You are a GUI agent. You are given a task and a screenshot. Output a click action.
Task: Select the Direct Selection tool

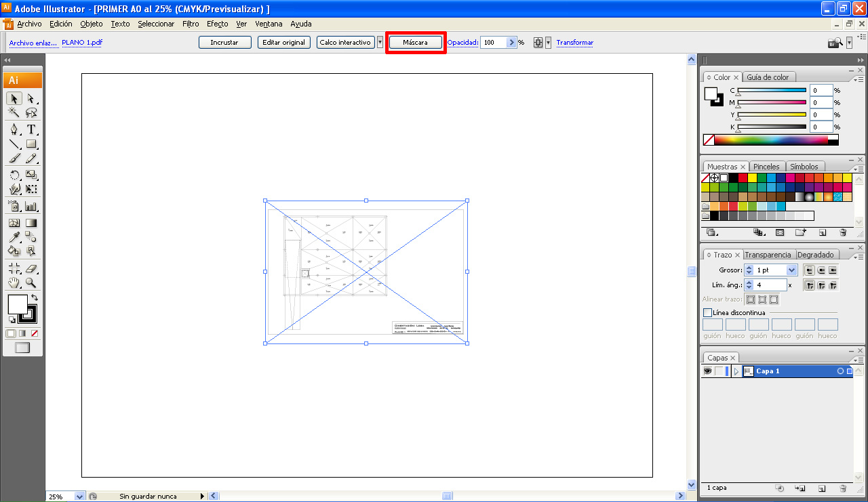click(x=30, y=99)
